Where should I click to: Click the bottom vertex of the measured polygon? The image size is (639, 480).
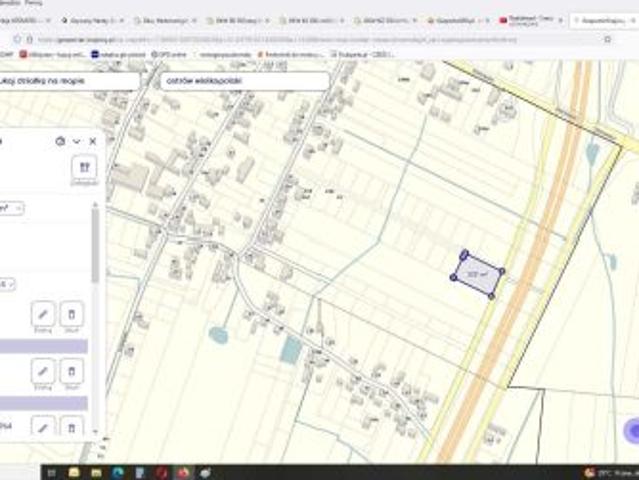[x=491, y=296]
